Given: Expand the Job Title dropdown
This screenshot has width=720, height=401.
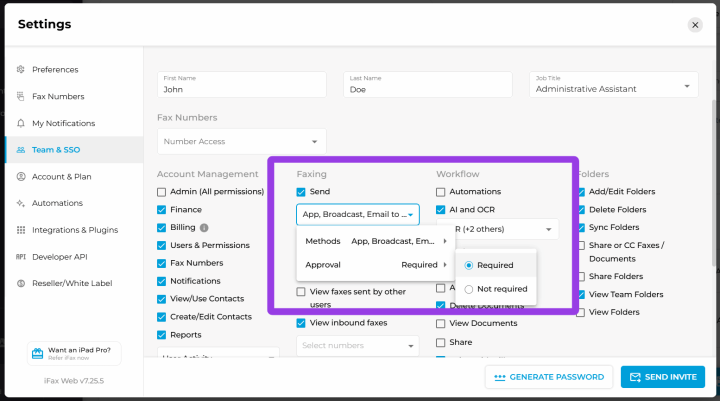Looking at the screenshot, I should point(611,88).
